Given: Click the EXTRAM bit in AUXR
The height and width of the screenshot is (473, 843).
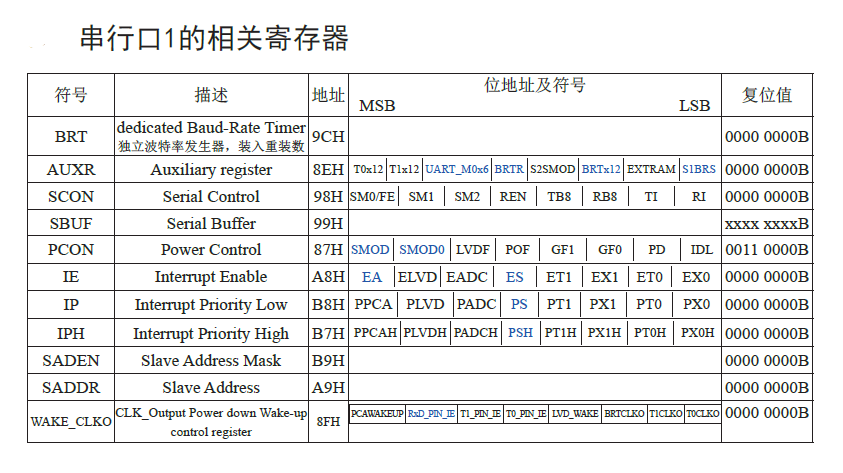Looking at the screenshot, I should click(651, 169).
